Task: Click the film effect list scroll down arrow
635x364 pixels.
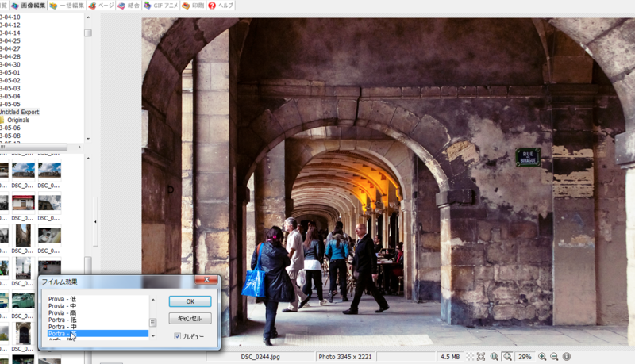Action: click(x=152, y=335)
